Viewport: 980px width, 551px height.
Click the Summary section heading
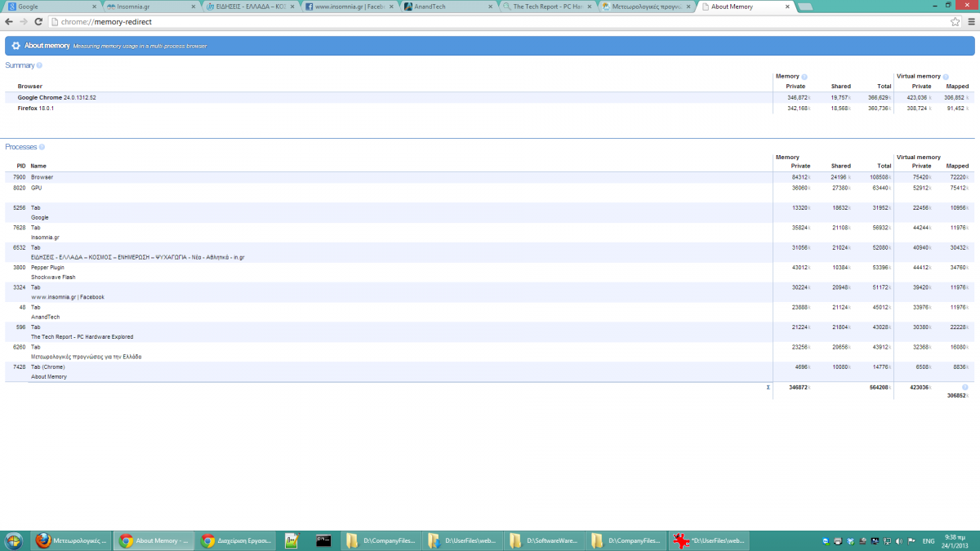click(20, 64)
